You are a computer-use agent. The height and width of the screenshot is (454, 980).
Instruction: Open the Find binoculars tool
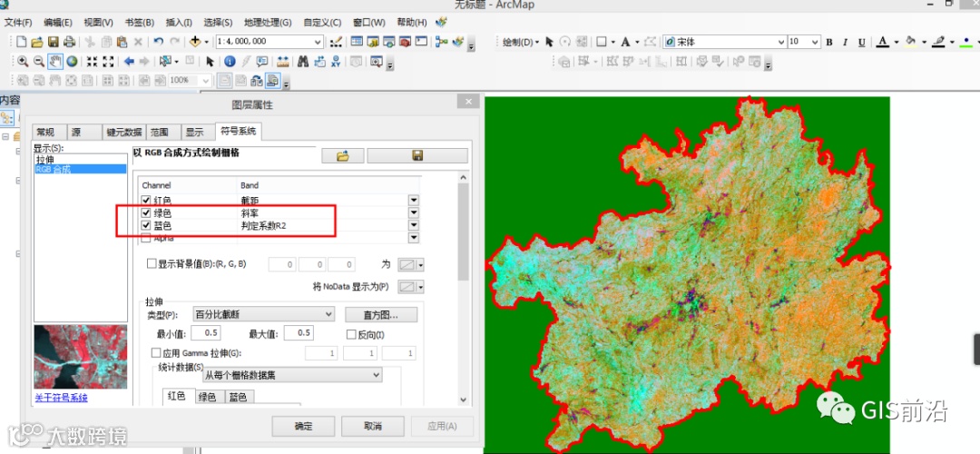303,61
